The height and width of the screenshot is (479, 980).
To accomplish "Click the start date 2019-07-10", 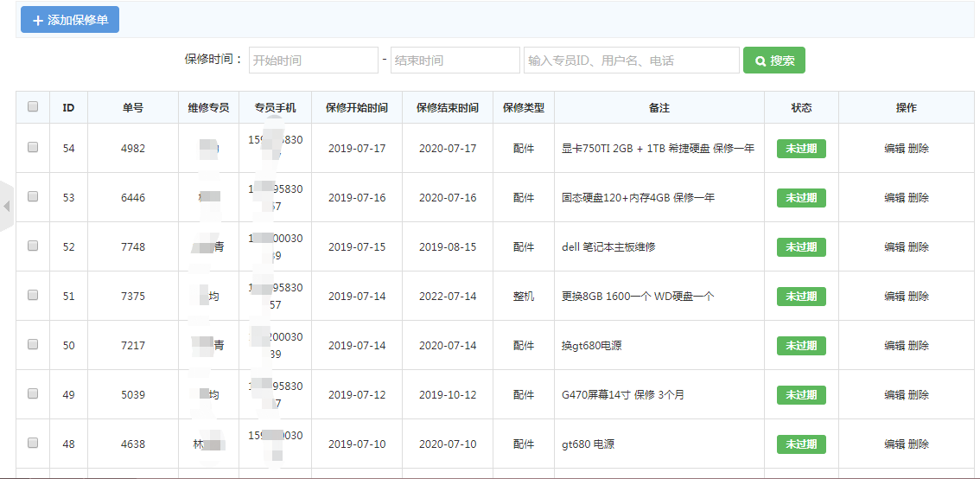I will click(357, 444).
